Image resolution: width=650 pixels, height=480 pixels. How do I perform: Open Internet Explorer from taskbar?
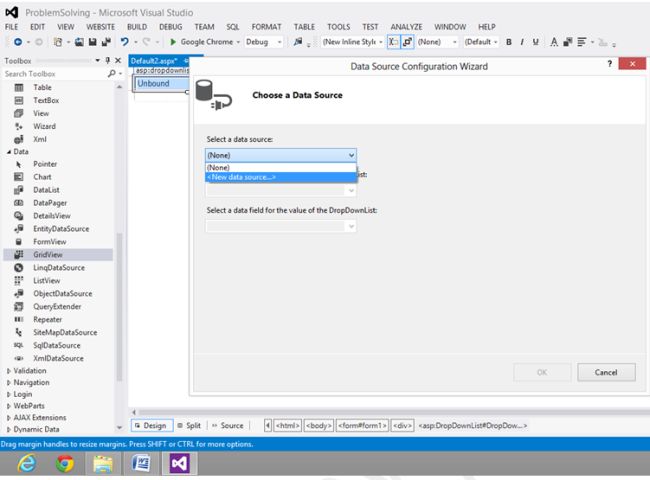[x=27, y=463]
